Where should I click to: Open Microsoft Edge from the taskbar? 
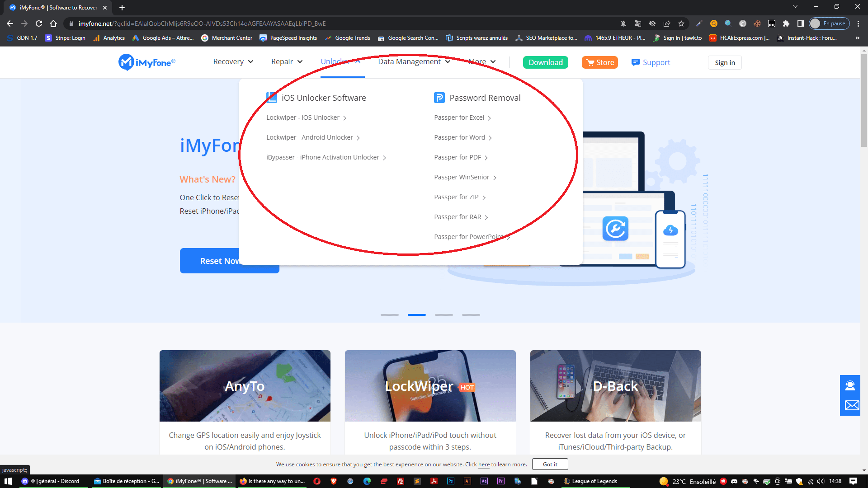point(367,481)
